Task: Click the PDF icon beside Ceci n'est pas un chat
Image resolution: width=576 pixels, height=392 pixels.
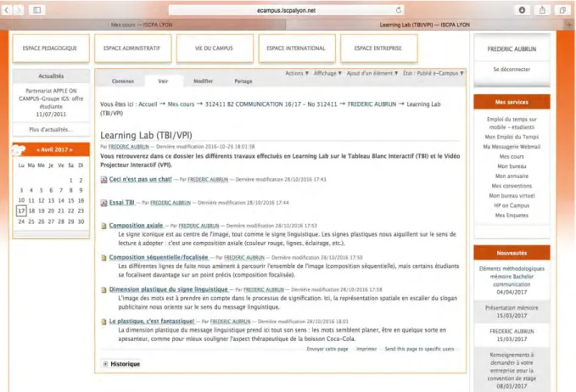Action: point(104,180)
